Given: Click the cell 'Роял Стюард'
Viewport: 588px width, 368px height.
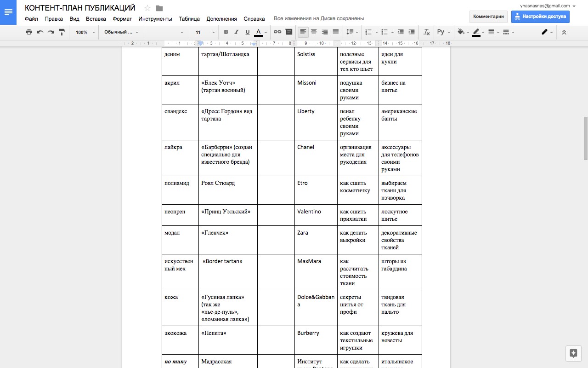Looking at the screenshot, I should [x=228, y=190].
